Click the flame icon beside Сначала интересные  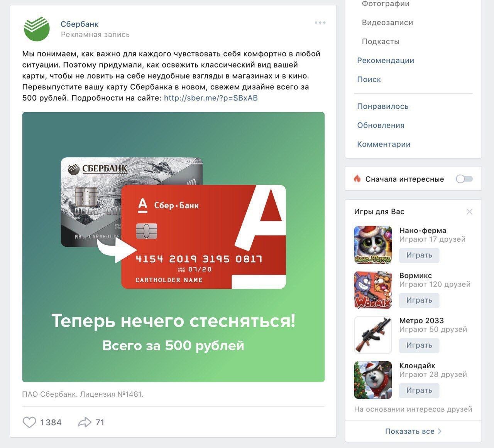357,179
